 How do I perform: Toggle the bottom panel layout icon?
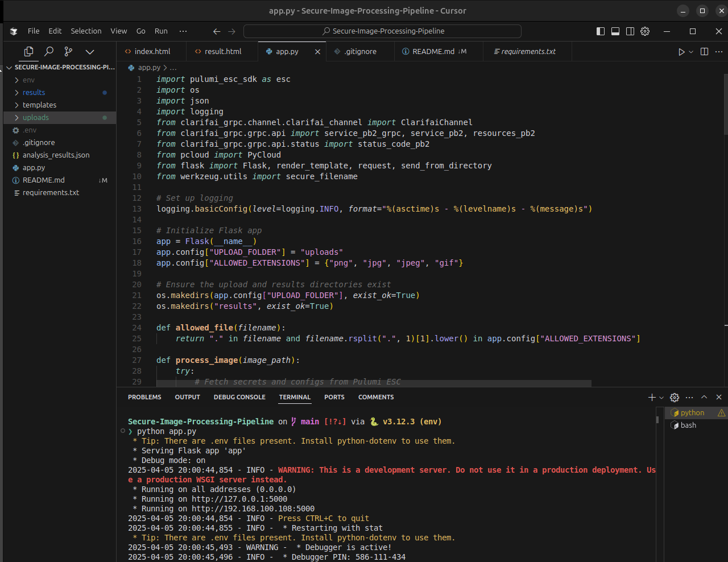[615, 31]
